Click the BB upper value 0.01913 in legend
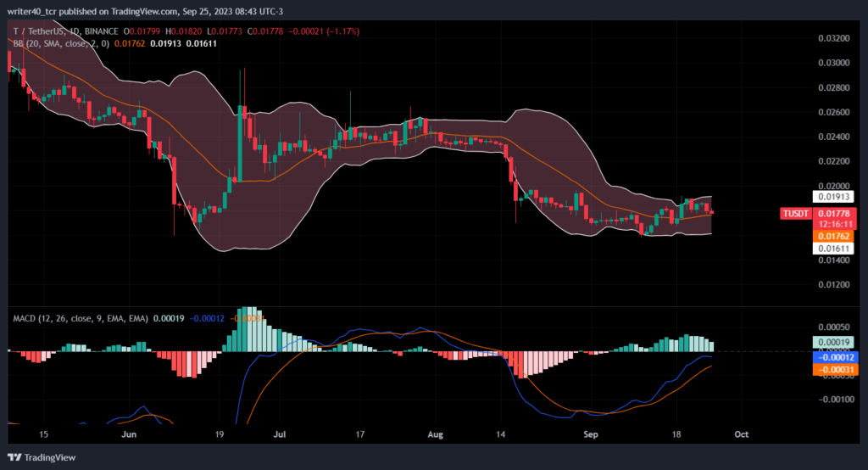 pos(165,43)
